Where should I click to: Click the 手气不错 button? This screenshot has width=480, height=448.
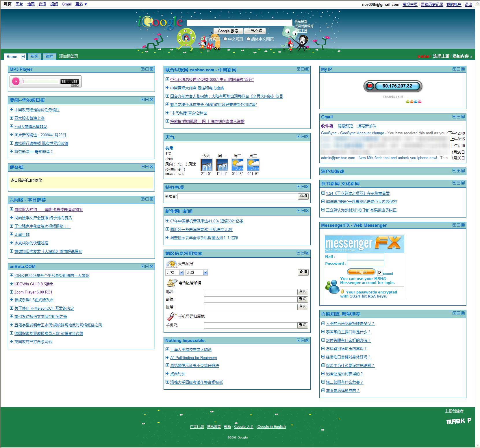(255, 31)
